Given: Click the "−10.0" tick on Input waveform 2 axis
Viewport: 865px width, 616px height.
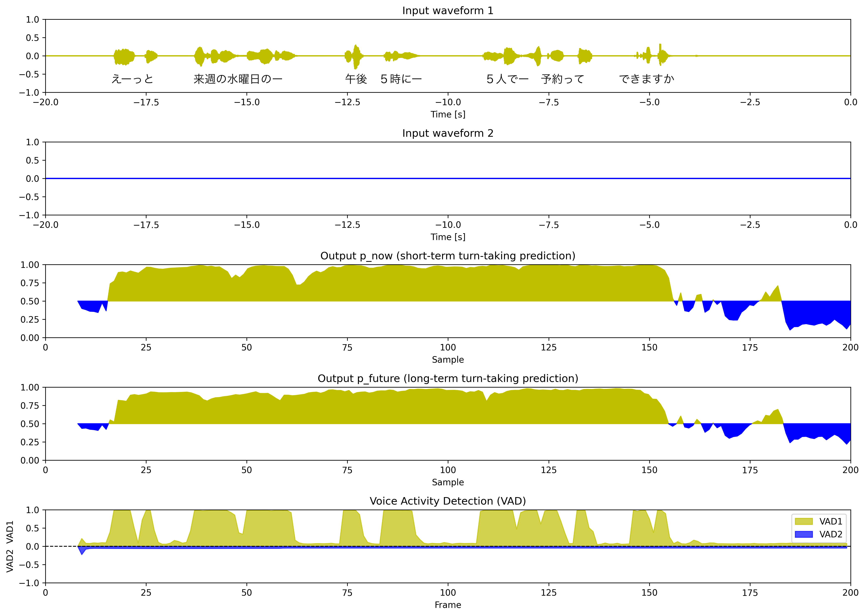Looking at the screenshot, I should pyautogui.click(x=448, y=225).
